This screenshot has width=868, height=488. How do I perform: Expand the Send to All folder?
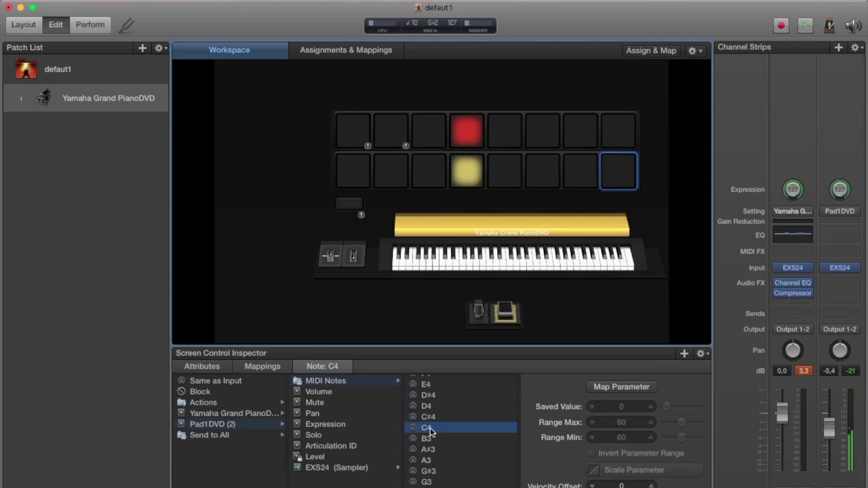point(231,434)
